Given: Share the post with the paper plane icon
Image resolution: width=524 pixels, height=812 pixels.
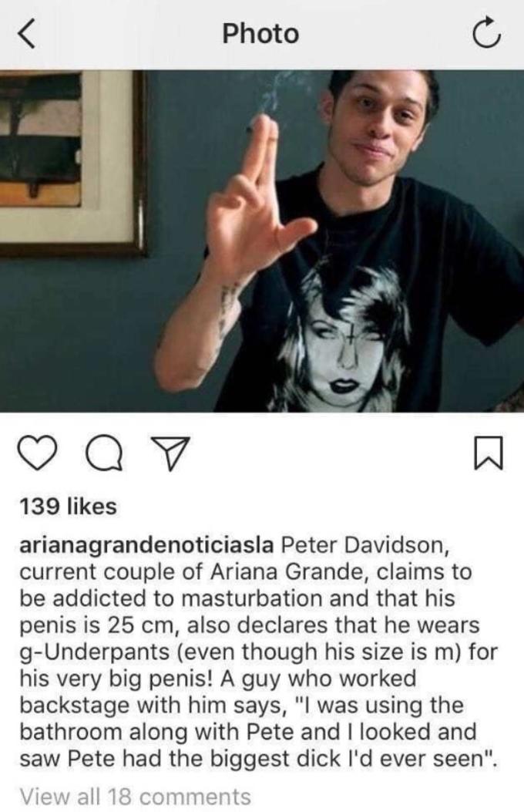Looking at the screenshot, I should click(x=170, y=453).
